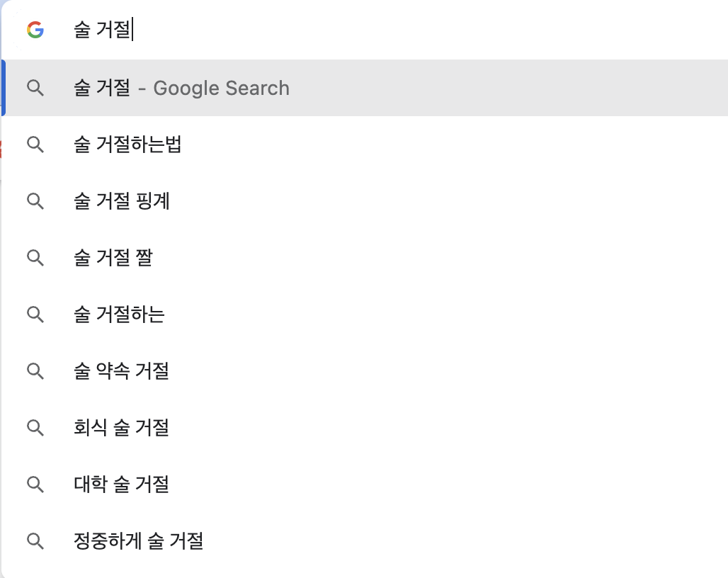Choose the 술 약속 거절 suggestion
The image size is (728, 578).
tap(120, 371)
